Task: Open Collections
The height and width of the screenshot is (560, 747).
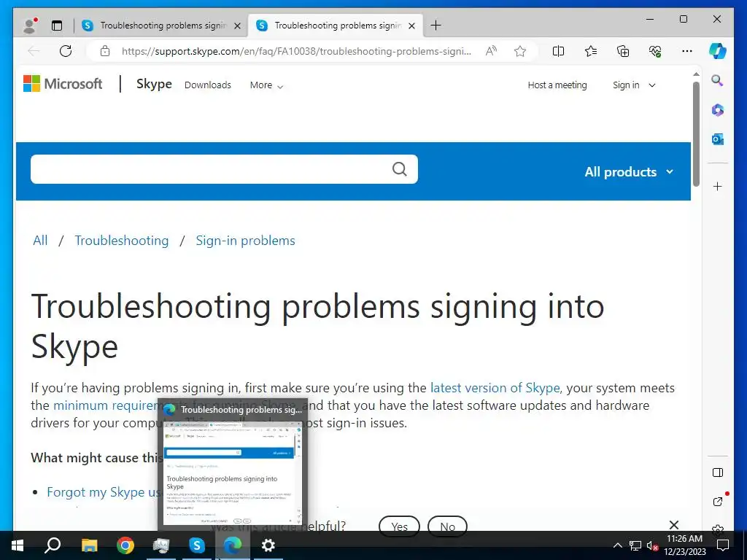Action: click(623, 51)
